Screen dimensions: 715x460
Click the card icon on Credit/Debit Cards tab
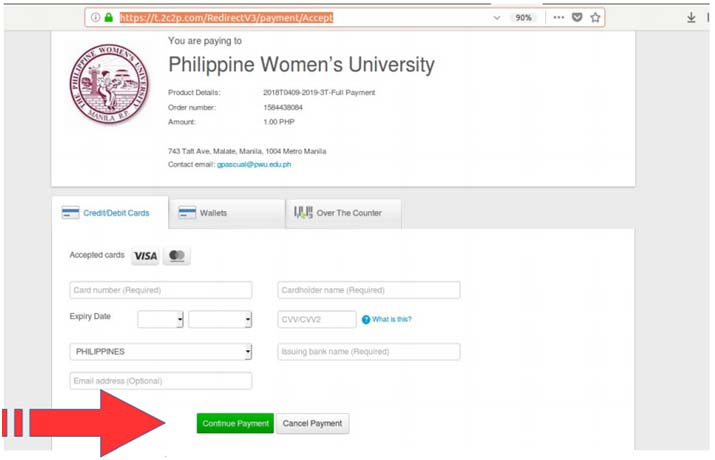pyautogui.click(x=70, y=213)
